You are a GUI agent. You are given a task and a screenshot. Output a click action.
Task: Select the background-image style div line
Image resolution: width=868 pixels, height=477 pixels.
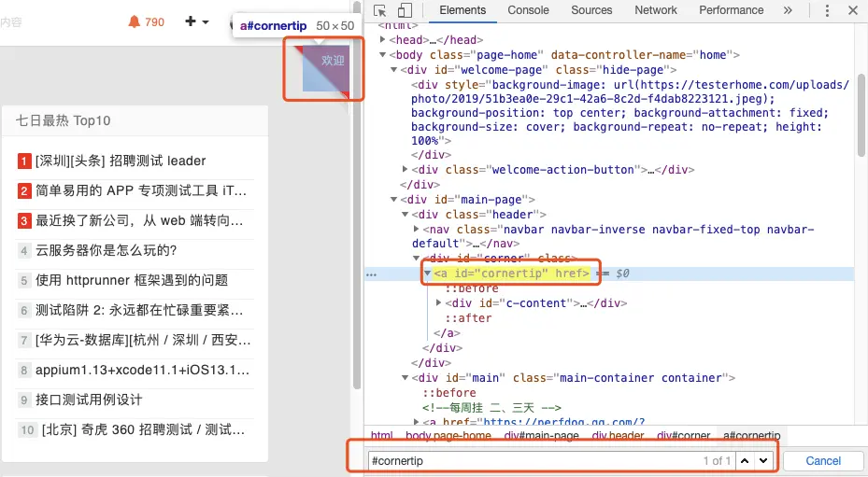pyautogui.click(x=630, y=113)
